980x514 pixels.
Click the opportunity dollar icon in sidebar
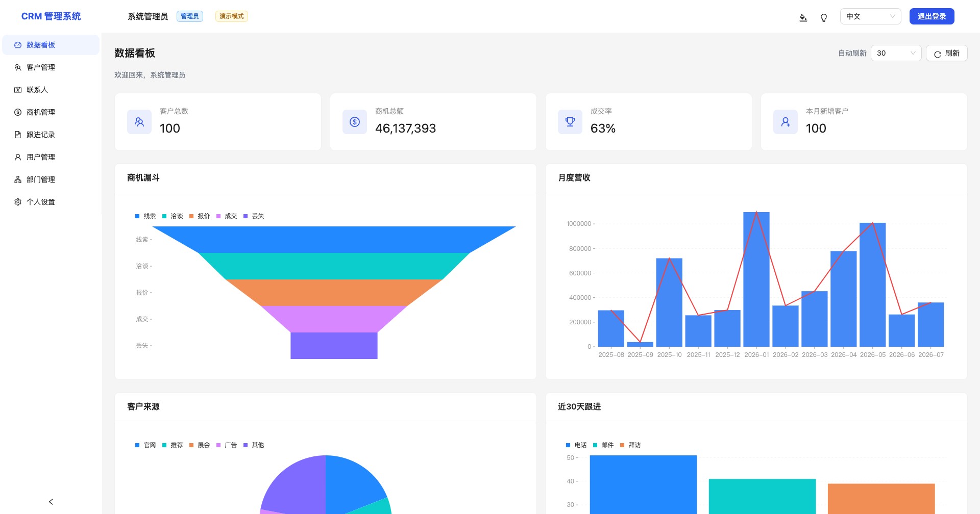(x=18, y=112)
